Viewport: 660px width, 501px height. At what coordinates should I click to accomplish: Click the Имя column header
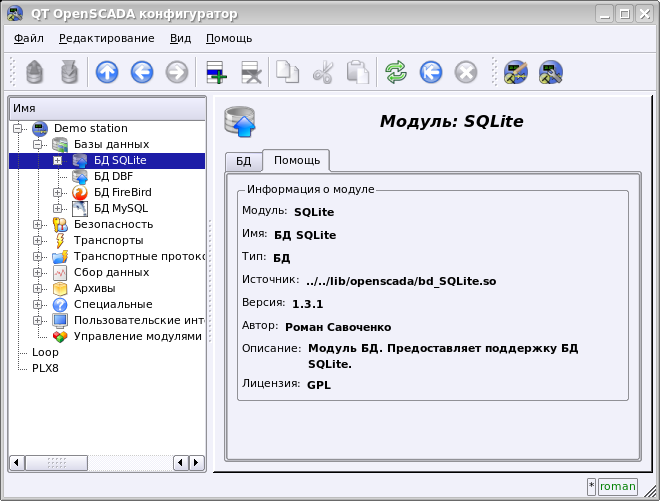(107, 109)
